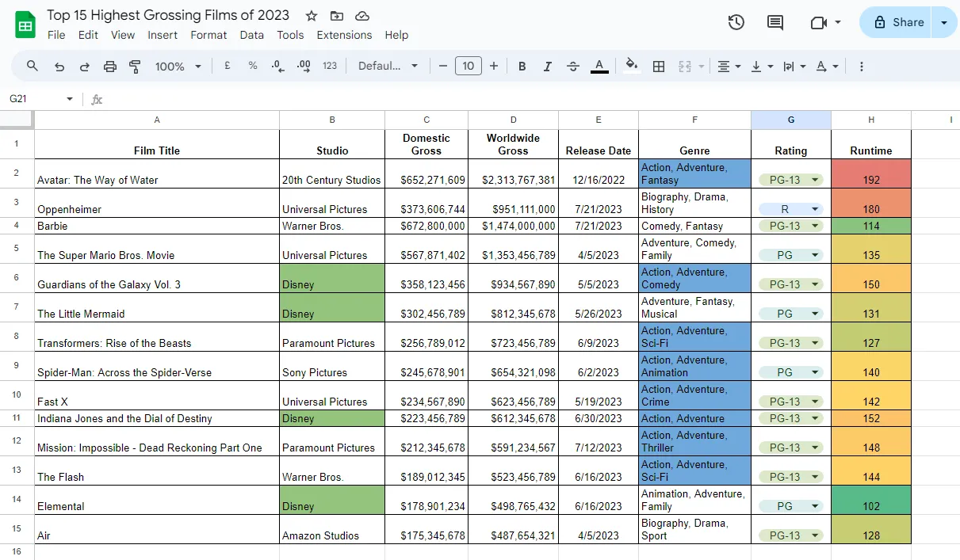Open version history clock icon
Viewport: 960px width, 560px height.
pos(736,22)
